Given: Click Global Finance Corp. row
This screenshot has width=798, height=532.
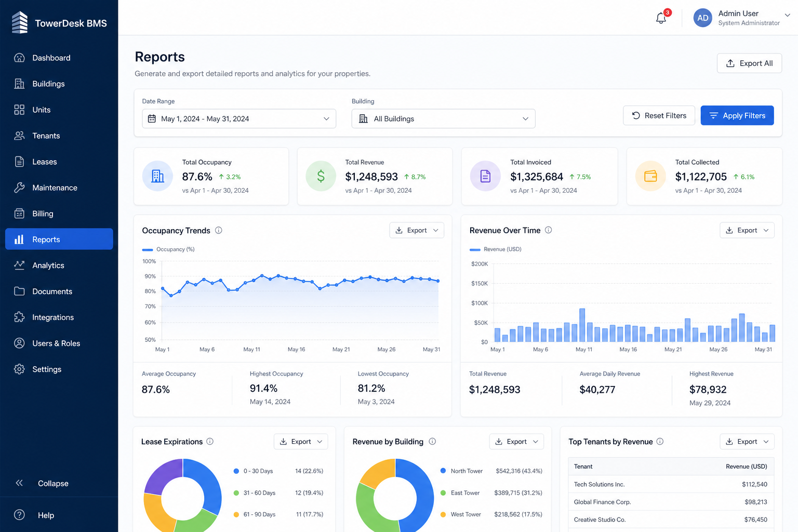Looking at the screenshot, I should click(x=671, y=502).
